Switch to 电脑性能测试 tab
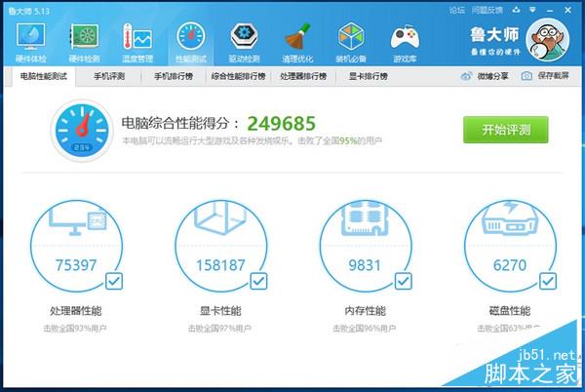Screen dimensions: 585x392 pyautogui.click(x=44, y=76)
